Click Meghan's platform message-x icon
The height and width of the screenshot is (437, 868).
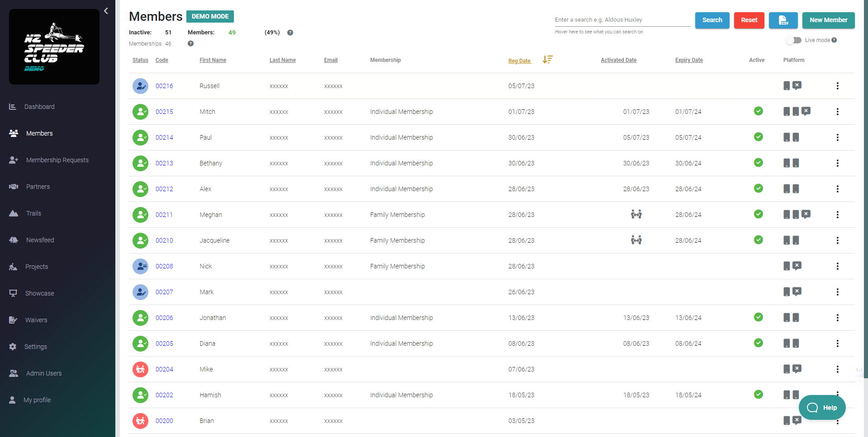pyautogui.click(x=806, y=214)
